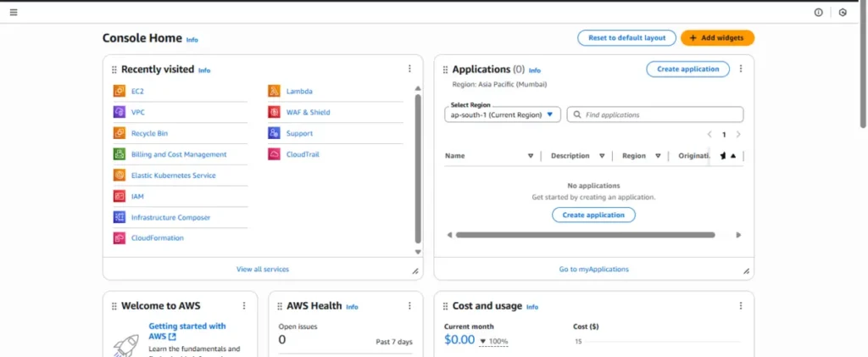Grab the Welcome to AWS drag handle
The width and height of the screenshot is (868, 357).
click(x=114, y=306)
